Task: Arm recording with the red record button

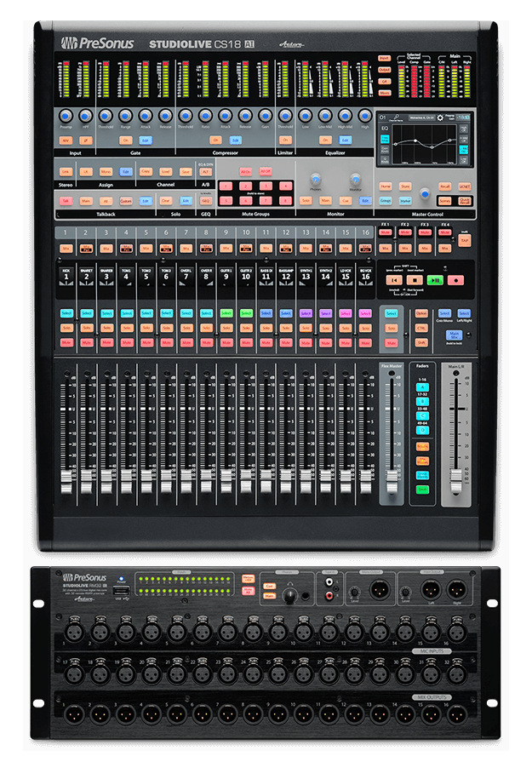Action: [x=455, y=280]
